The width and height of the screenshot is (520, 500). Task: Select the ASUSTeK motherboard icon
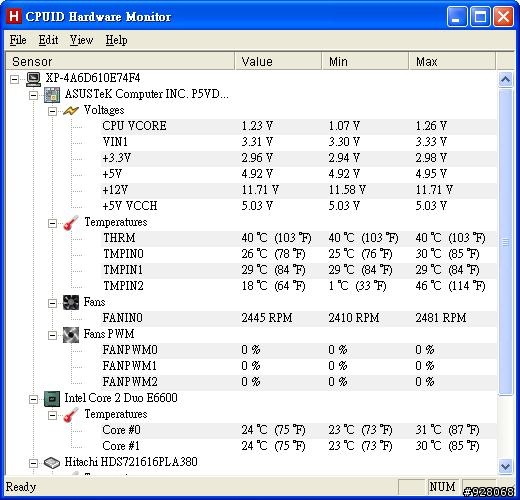coord(52,95)
